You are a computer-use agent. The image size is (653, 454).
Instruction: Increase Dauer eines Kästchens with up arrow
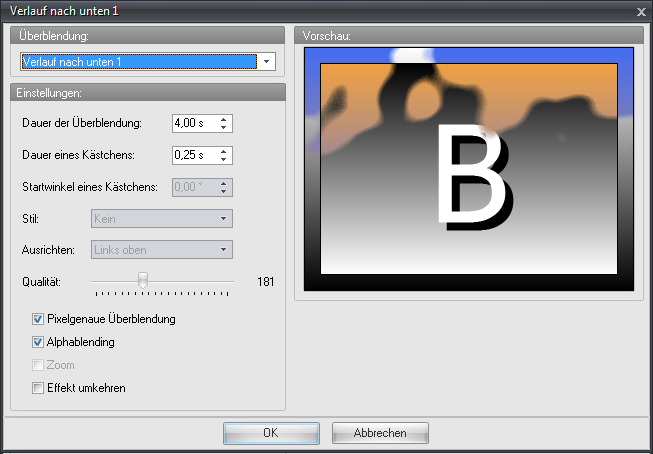click(224, 151)
